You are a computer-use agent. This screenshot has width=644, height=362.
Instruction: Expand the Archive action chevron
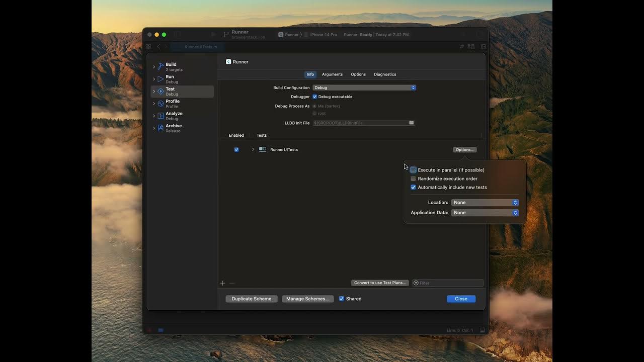[x=154, y=128]
